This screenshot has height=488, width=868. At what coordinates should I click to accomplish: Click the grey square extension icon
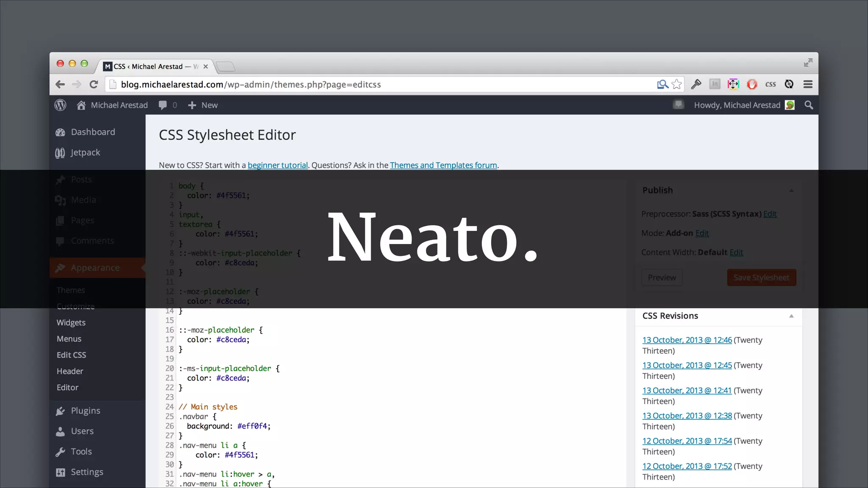(x=715, y=84)
